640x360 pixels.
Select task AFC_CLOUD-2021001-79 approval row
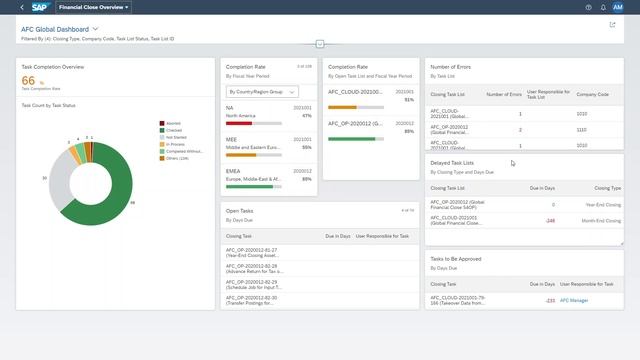[x=524, y=300]
